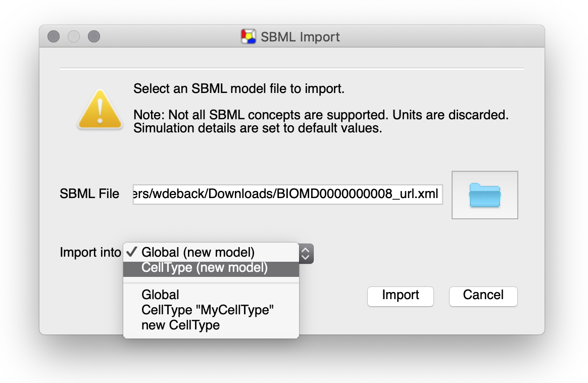Click the "SBML File" label
The width and height of the screenshot is (588, 383).
click(89, 194)
